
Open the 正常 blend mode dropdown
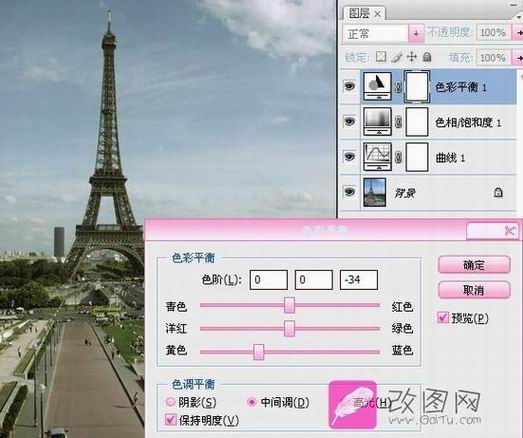pyautogui.click(x=416, y=33)
